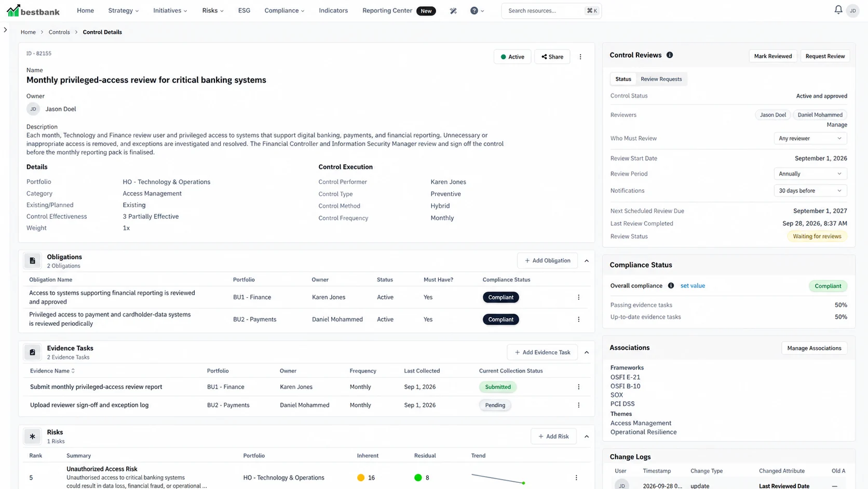The width and height of the screenshot is (868, 489).
Task: Collapse the Evidence Tasks section
Action: [587, 352]
